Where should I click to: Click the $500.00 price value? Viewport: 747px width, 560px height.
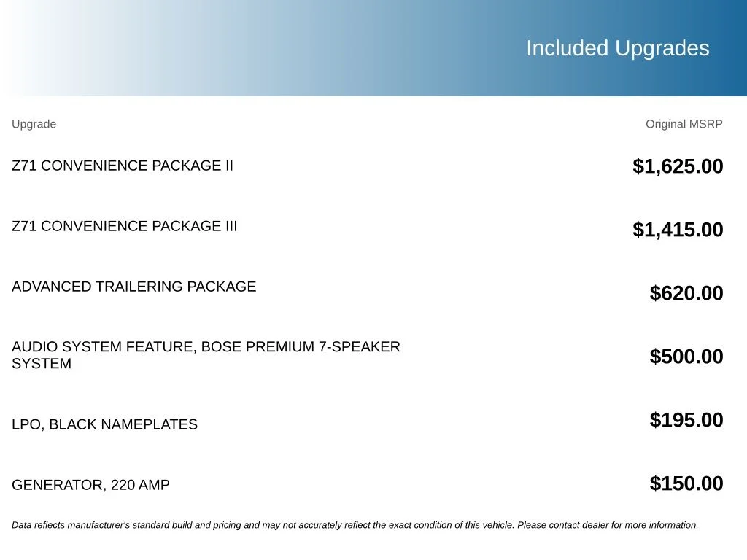pyautogui.click(x=686, y=356)
